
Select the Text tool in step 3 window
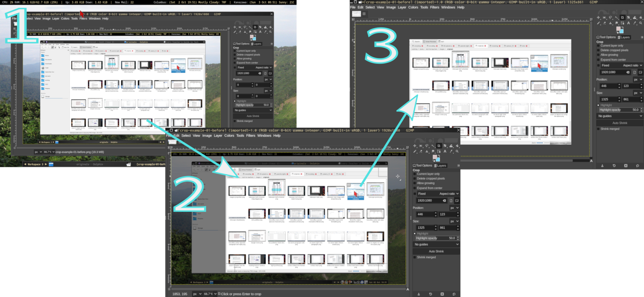click(x=629, y=23)
